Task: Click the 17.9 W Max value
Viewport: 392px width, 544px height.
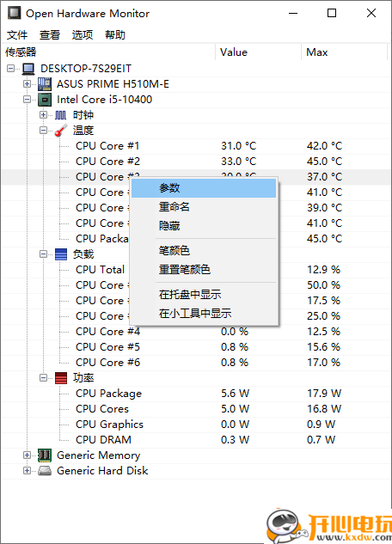Action: 324,394
